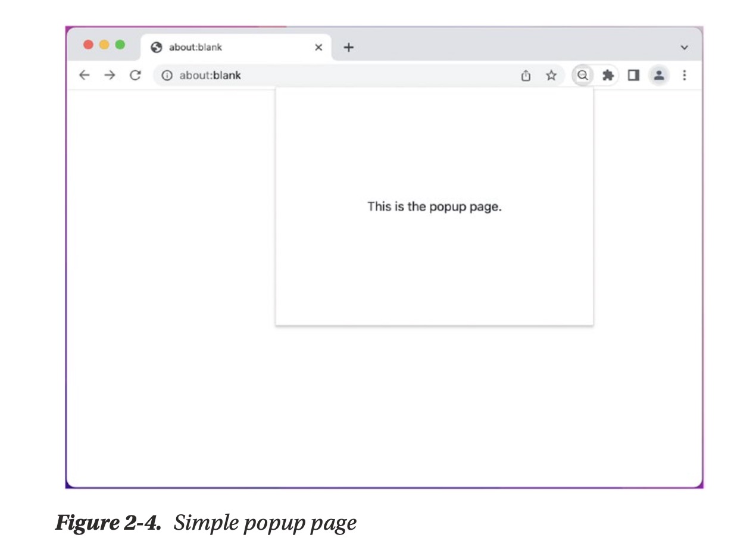The width and height of the screenshot is (756, 544).
Task: Toggle the browser side panel
Action: (x=633, y=76)
